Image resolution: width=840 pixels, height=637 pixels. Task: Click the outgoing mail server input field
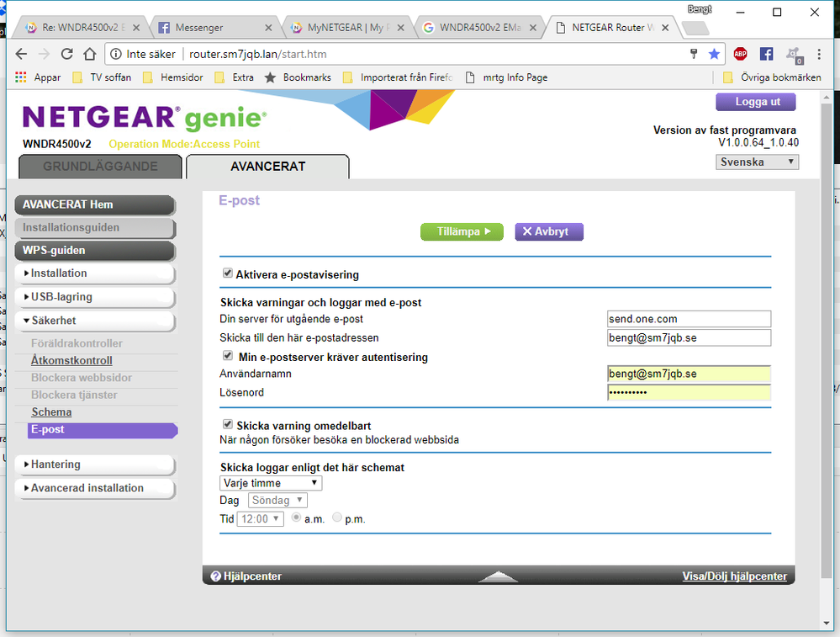click(689, 319)
